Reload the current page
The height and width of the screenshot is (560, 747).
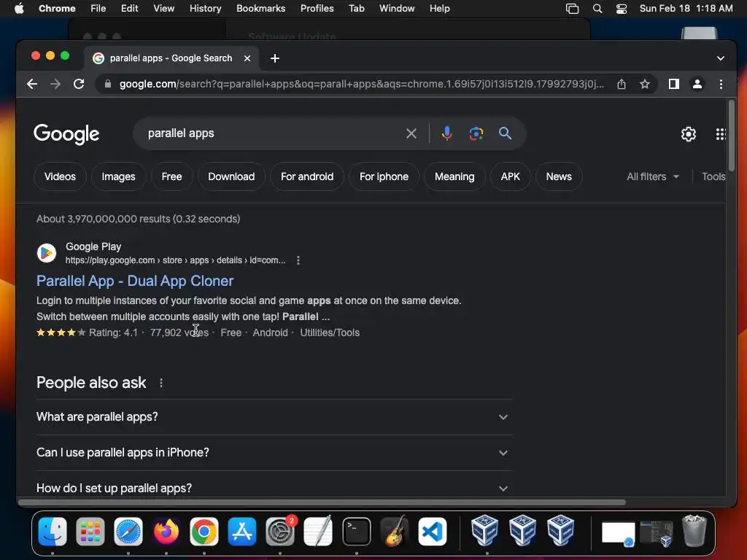tap(79, 85)
